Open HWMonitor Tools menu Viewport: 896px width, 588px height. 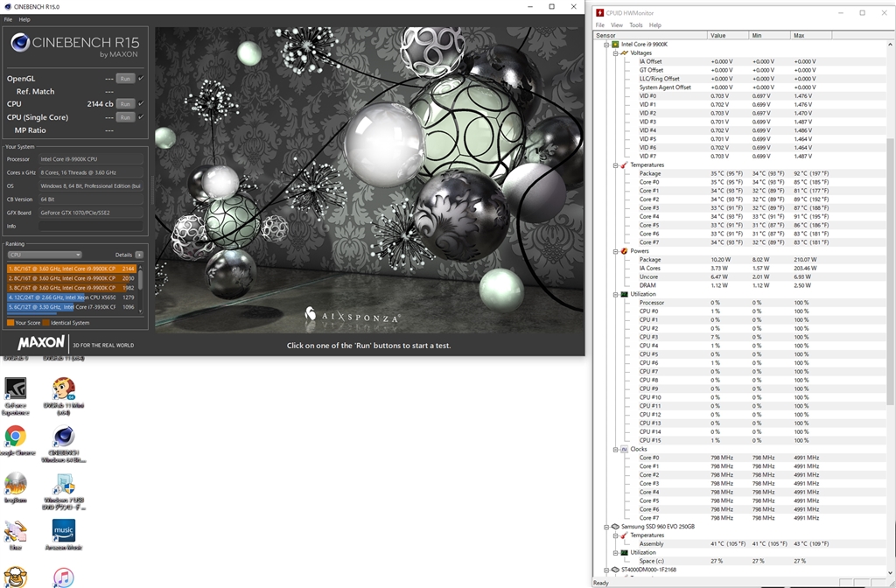pyautogui.click(x=636, y=25)
